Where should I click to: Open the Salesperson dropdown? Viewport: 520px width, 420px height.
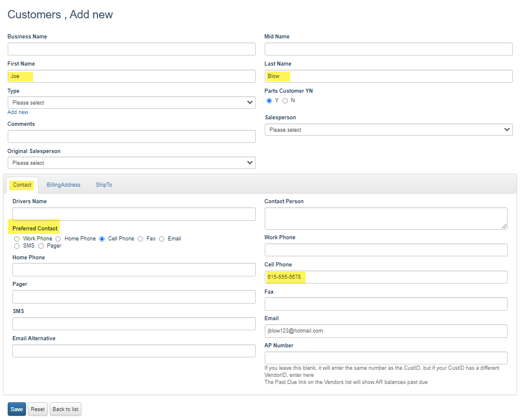pos(389,129)
